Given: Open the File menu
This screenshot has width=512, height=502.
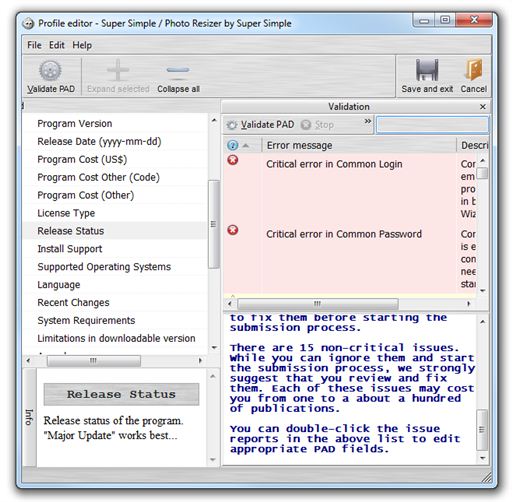Looking at the screenshot, I should tap(34, 45).
